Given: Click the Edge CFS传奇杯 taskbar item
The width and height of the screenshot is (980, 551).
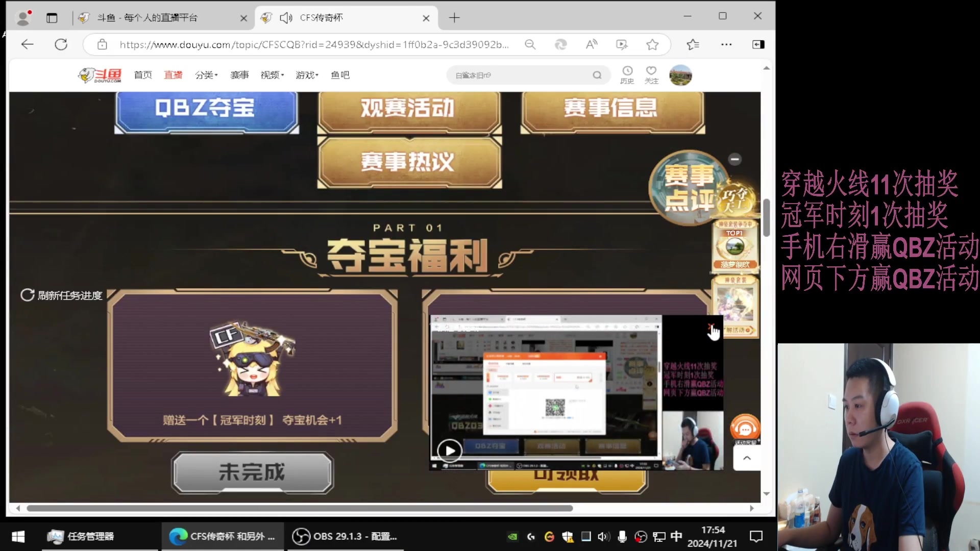Looking at the screenshot, I should point(223,536).
